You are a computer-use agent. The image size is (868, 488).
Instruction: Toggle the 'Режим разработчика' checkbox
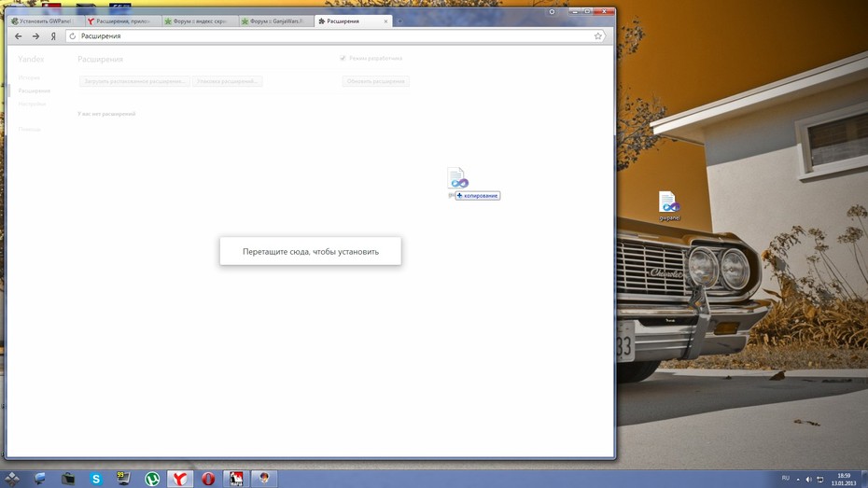(343, 58)
